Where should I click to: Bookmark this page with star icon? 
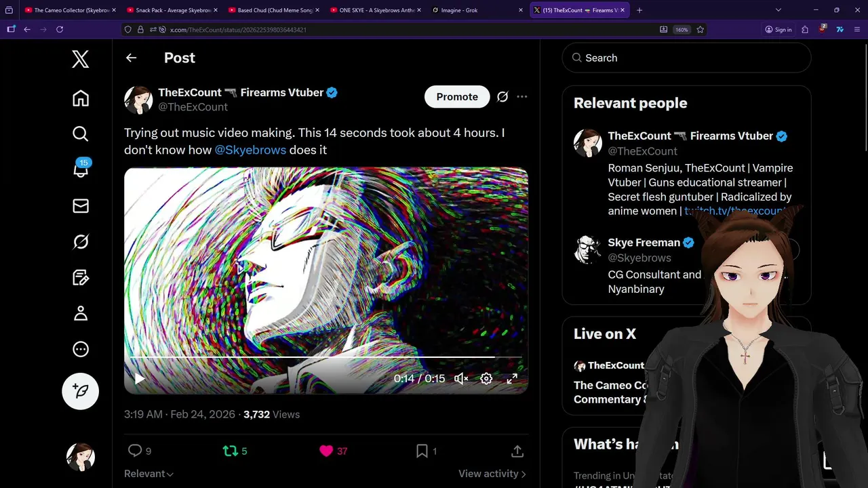coord(701,30)
